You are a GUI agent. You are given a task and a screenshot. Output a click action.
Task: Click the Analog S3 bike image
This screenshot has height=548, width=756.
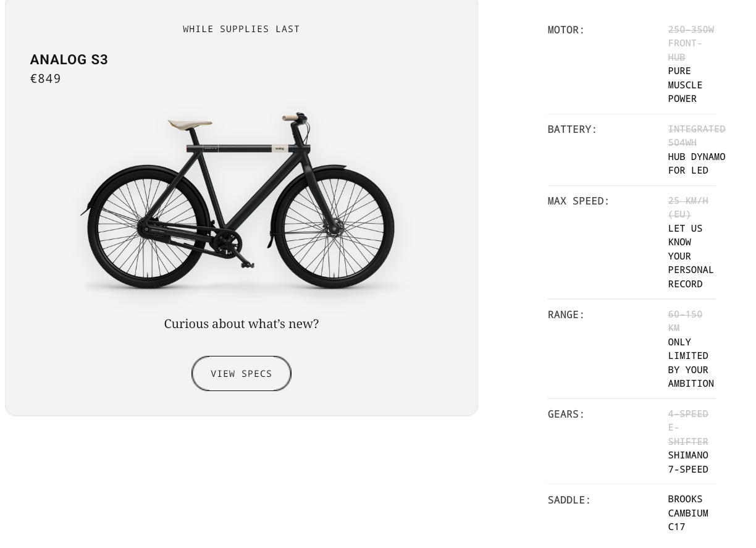pyautogui.click(x=241, y=201)
